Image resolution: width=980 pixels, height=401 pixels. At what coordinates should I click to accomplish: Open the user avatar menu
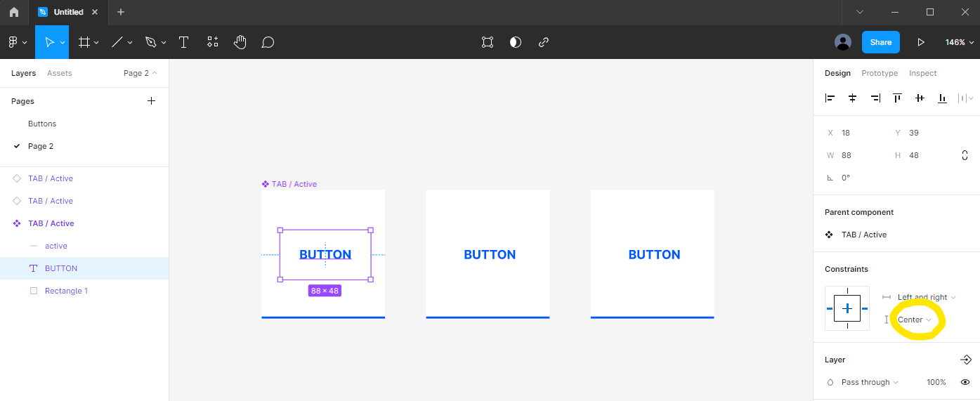[843, 42]
